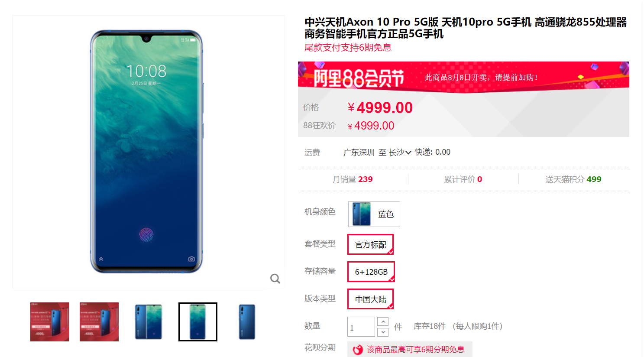Screen dimensions: 644x357
Task: Click the Huabei installment logo icon
Action: coord(358,350)
